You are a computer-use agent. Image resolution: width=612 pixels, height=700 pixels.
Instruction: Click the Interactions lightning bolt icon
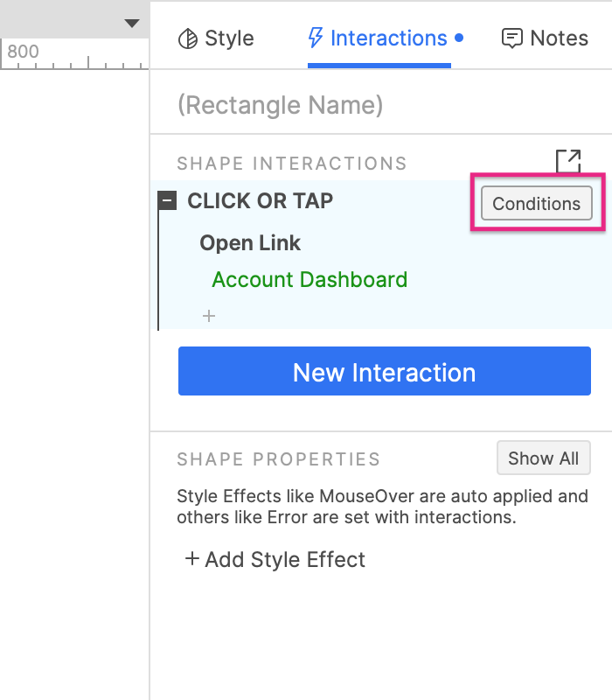[316, 38]
